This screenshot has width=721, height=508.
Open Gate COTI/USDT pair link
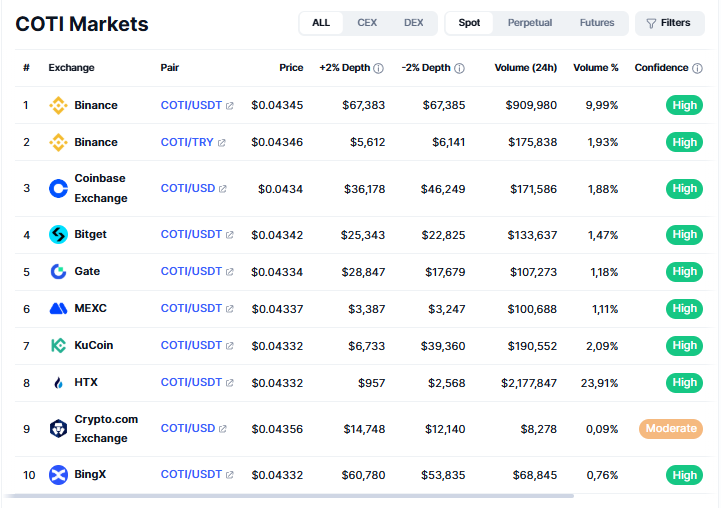[x=191, y=271]
